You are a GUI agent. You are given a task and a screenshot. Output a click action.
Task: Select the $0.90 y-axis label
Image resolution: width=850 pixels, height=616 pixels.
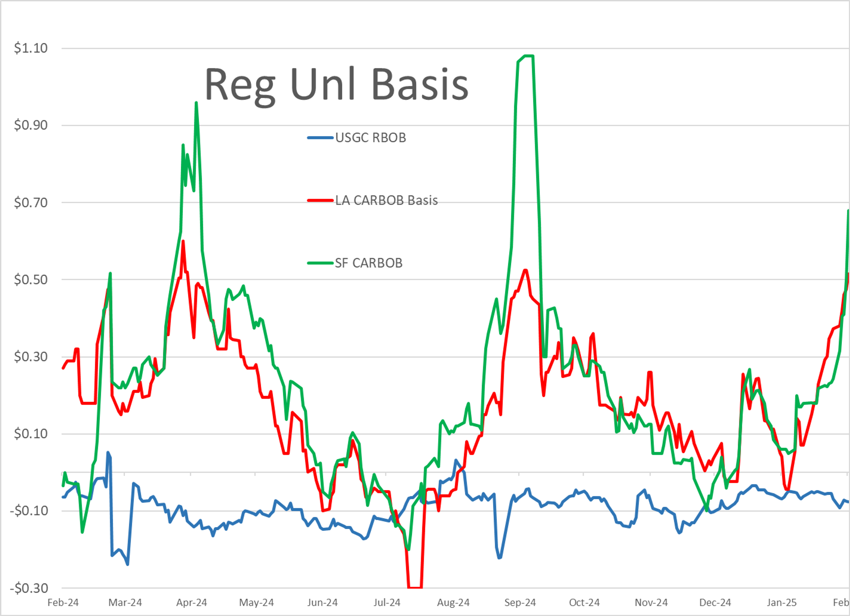click(x=31, y=125)
